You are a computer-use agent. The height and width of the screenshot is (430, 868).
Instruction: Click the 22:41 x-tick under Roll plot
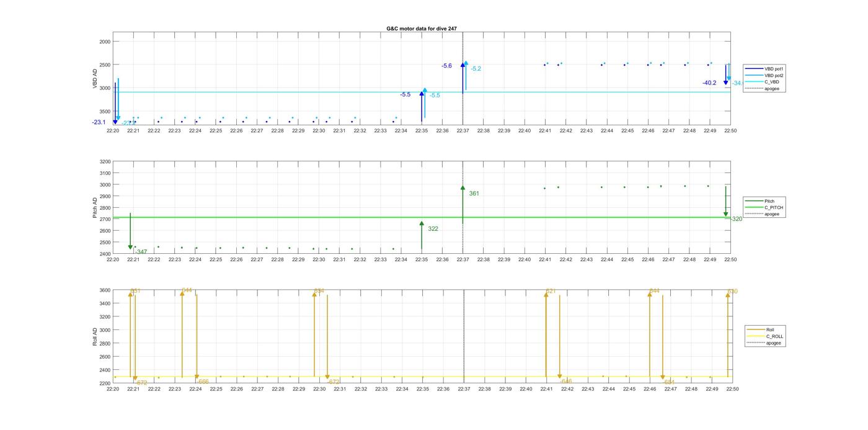pyautogui.click(x=546, y=389)
